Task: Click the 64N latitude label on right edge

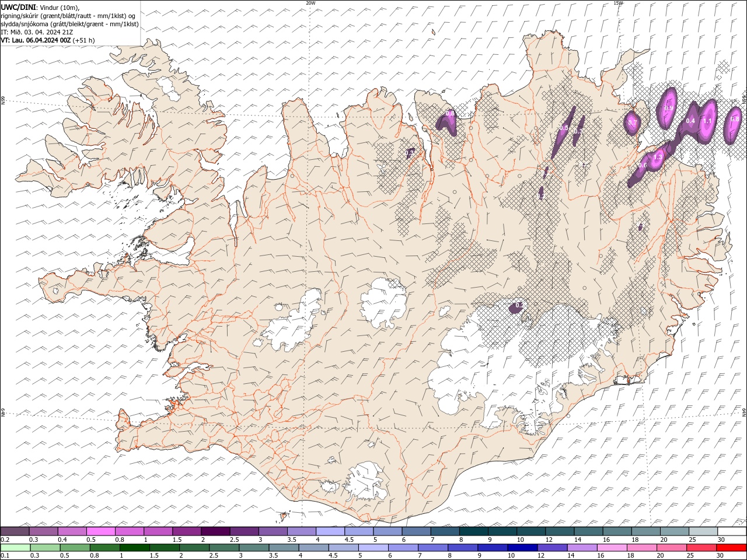Action: pos(745,411)
